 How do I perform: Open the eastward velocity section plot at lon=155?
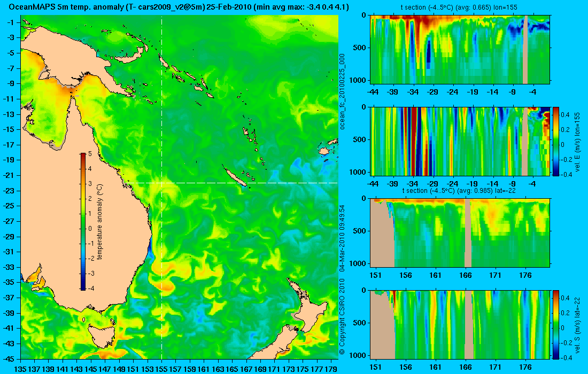tap(460, 141)
